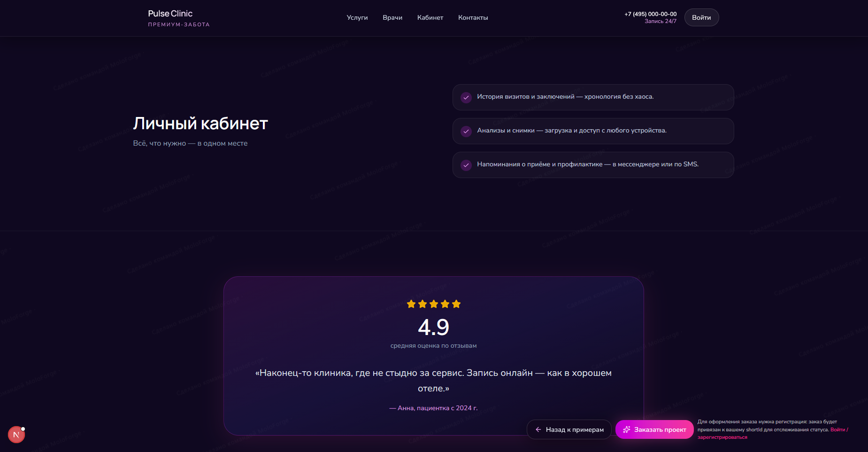The height and width of the screenshot is (452, 868).
Task: Follow the pink "Войти / зарегистрироваться" link
Action: 839,429
